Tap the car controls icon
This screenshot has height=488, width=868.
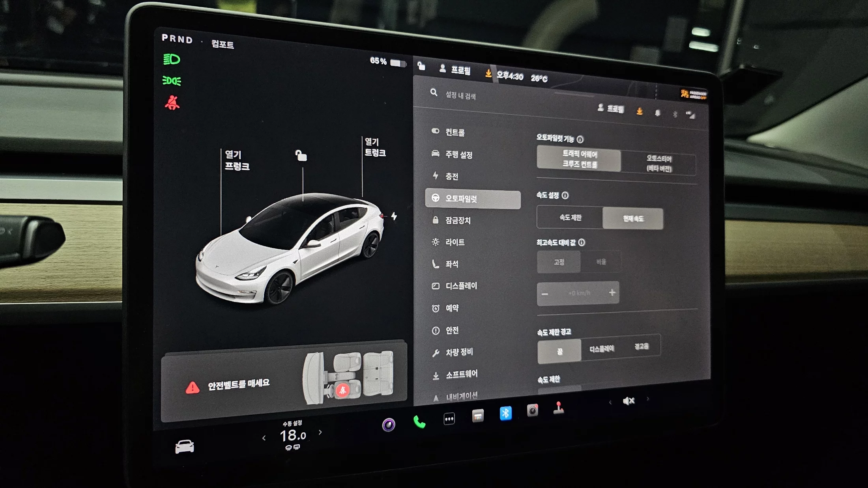[184, 447]
